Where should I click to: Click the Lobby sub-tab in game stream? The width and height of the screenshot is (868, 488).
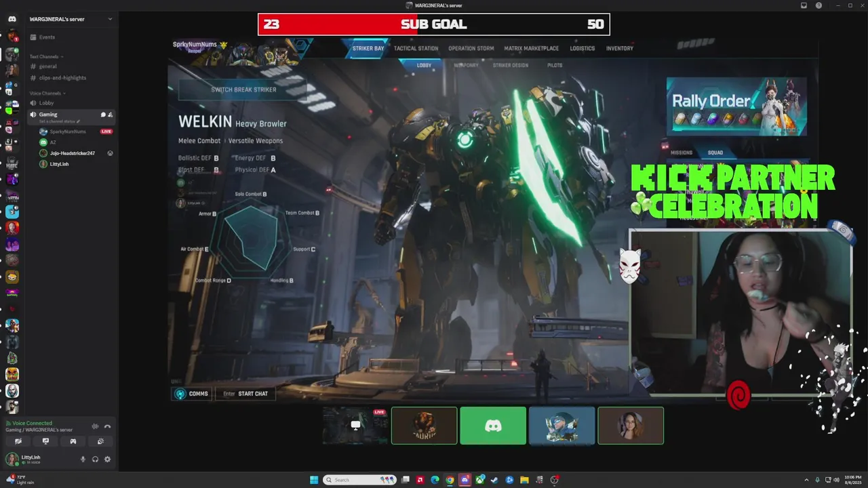[424, 65]
